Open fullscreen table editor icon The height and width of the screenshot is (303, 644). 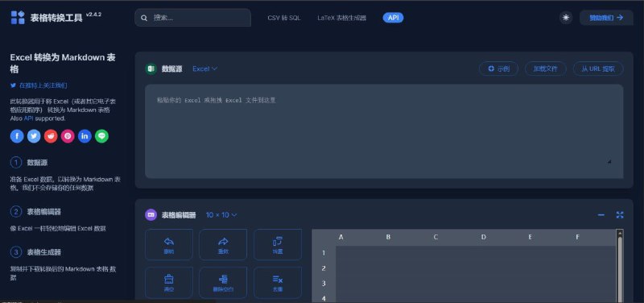620,214
